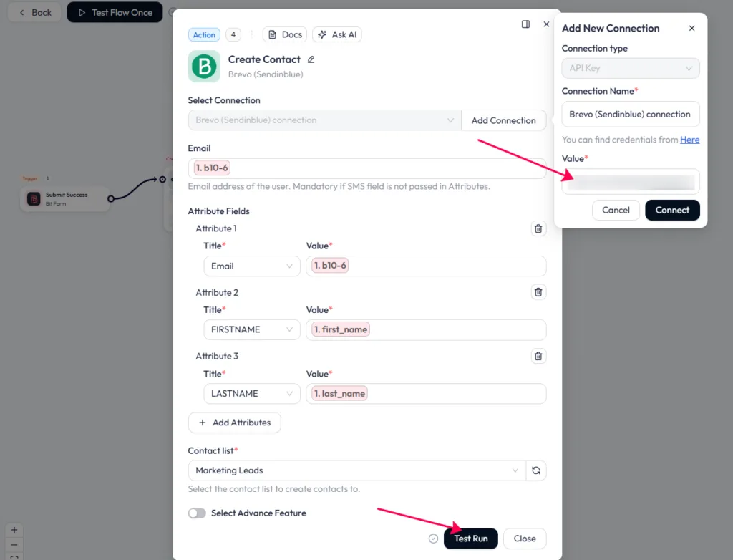Click Attribute 3 Value field with last_name

pos(426,394)
